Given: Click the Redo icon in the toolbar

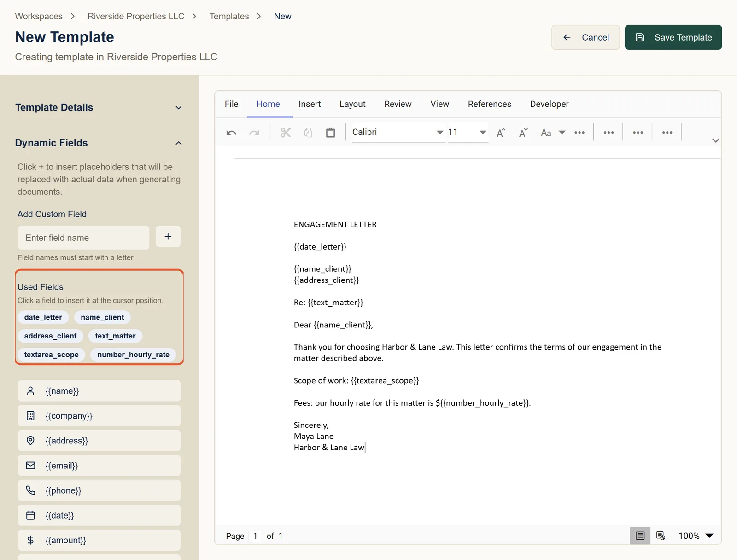Looking at the screenshot, I should [x=254, y=133].
